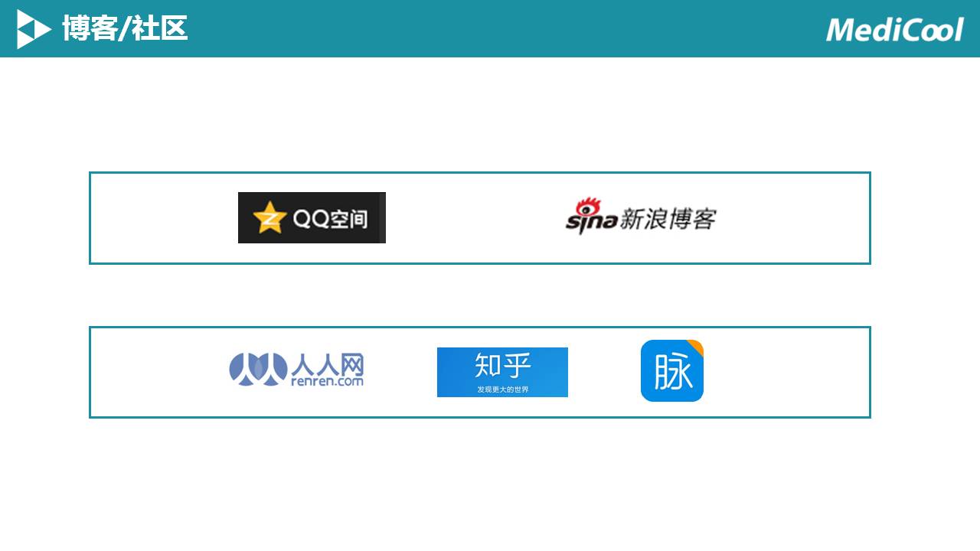Viewport: 980px width, 551px height.
Task: Click the MediCool logo in header
Action: (x=894, y=29)
